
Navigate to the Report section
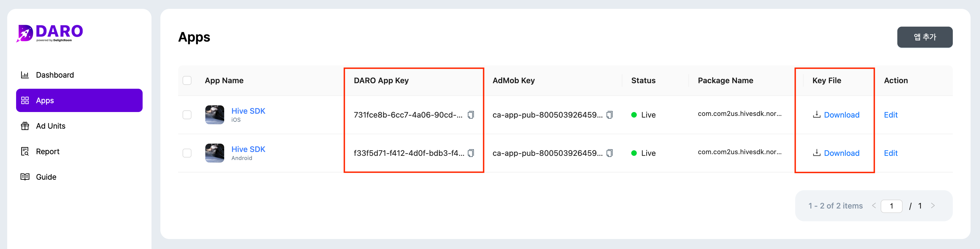click(x=47, y=151)
